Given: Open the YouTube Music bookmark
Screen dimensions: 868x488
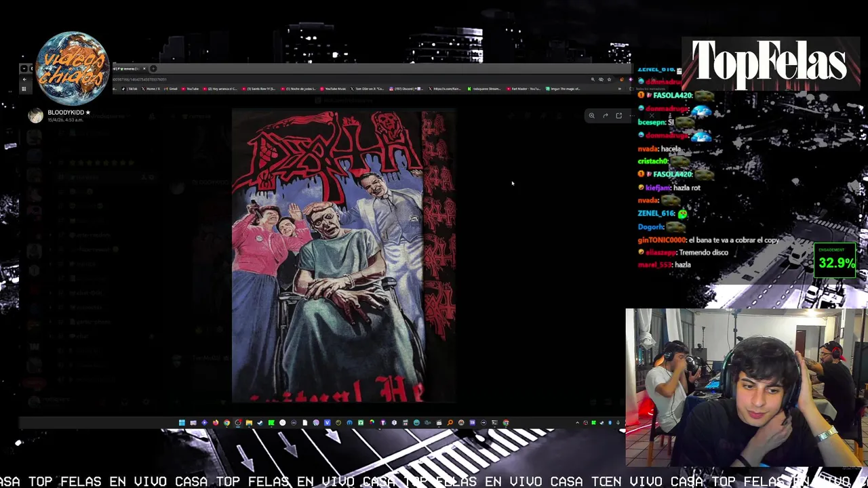Looking at the screenshot, I should click(x=333, y=89).
